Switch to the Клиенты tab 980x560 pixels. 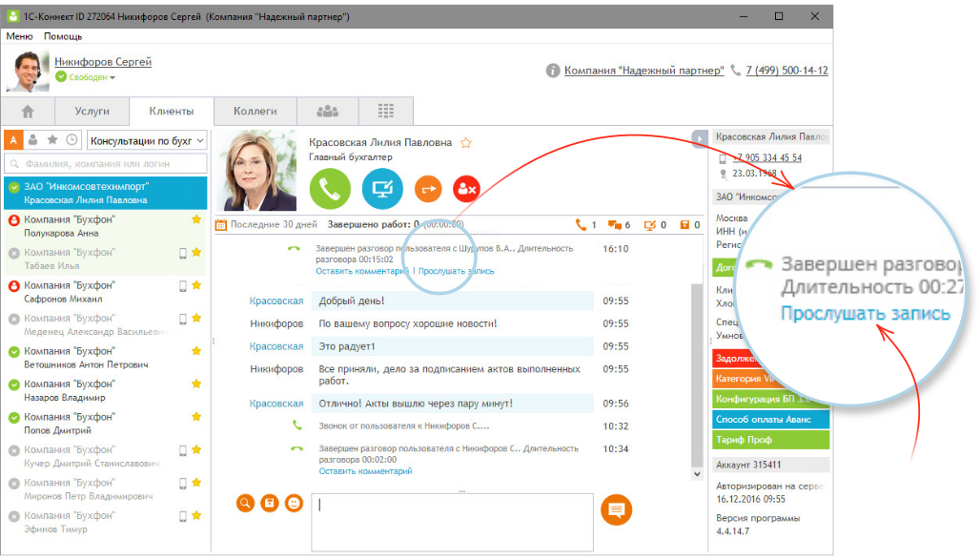click(172, 112)
